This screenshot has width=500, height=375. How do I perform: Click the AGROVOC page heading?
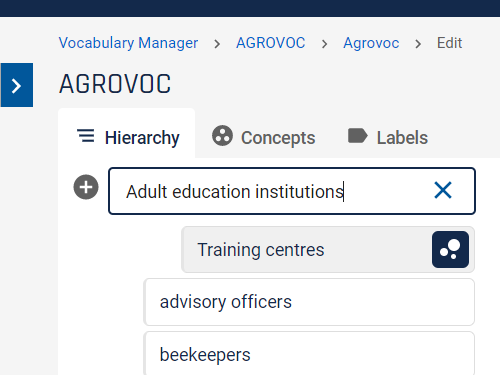click(x=115, y=84)
